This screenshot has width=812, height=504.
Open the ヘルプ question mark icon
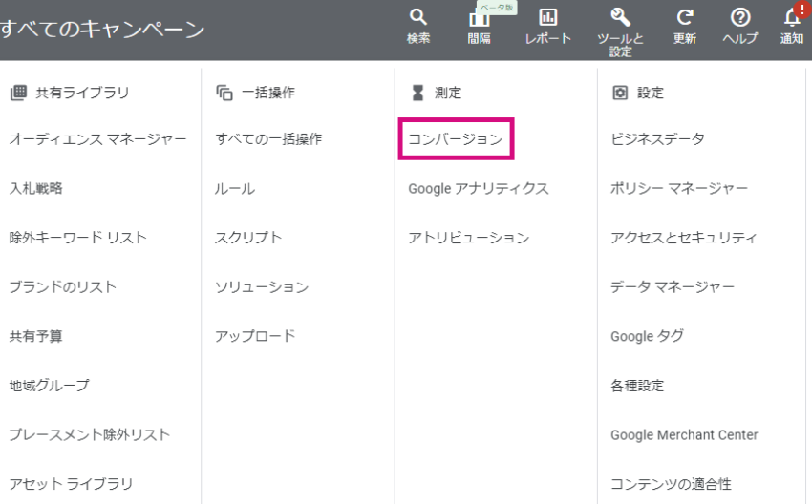pos(740,17)
